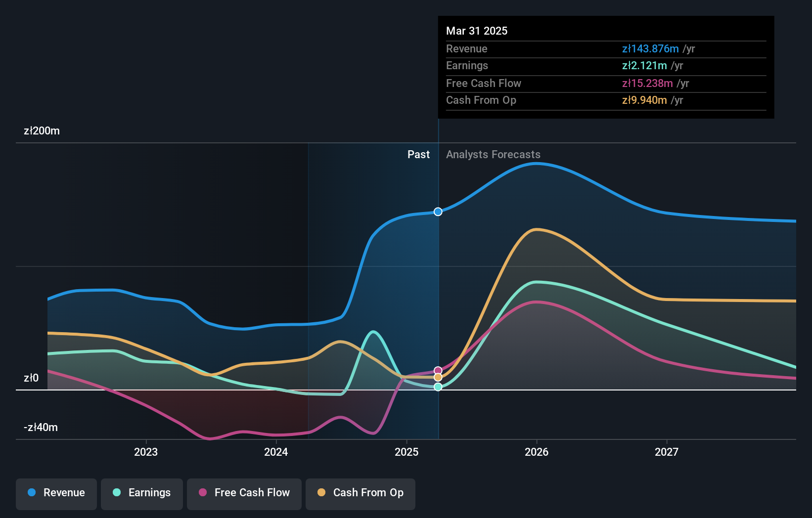Click the teal Earnings data point marker

pyautogui.click(x=438, y=387)
